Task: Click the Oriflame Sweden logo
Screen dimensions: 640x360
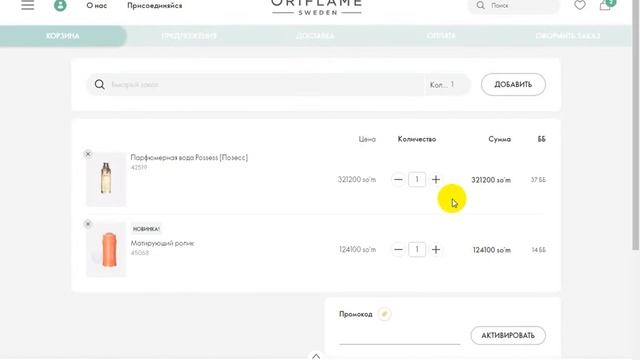Action: 316,7
